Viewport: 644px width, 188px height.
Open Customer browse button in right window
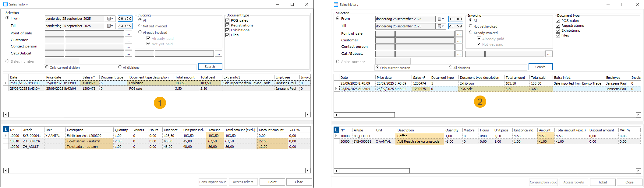[x=459, y=40]
